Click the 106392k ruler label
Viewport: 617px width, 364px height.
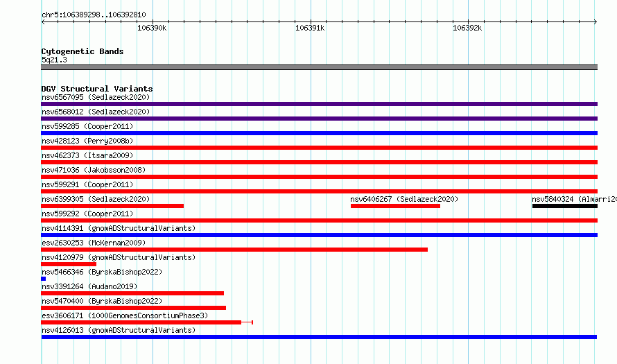tap(467, 28)
